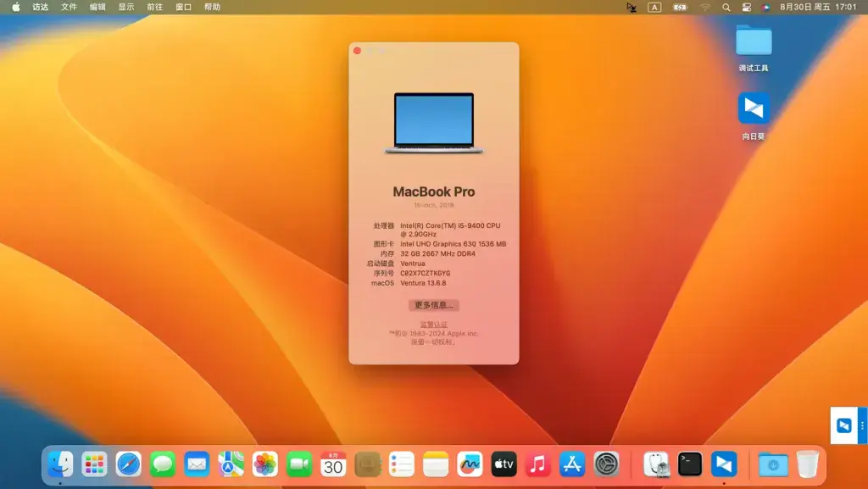
Task: Click the serial number C02X7CZTKGYG
Action: pyautogui.click(x=426, y=273)
